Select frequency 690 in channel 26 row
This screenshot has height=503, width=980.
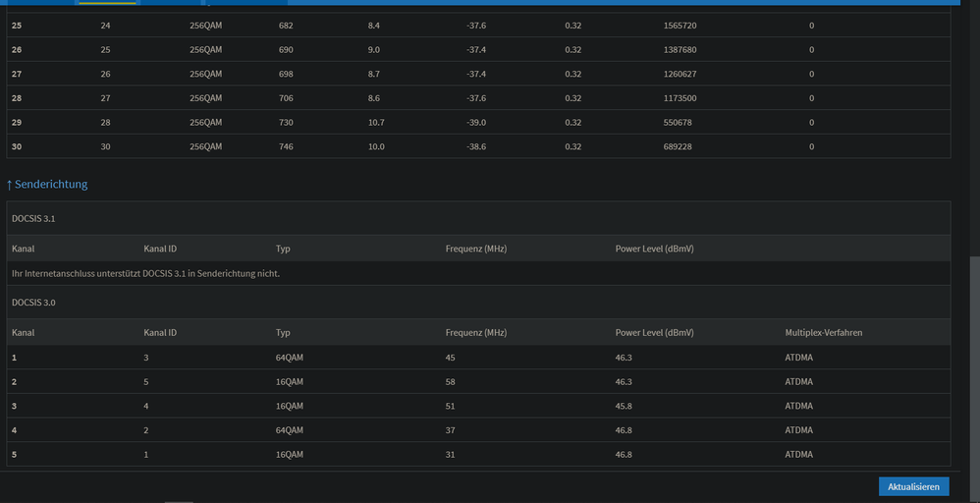coord(286,50)
